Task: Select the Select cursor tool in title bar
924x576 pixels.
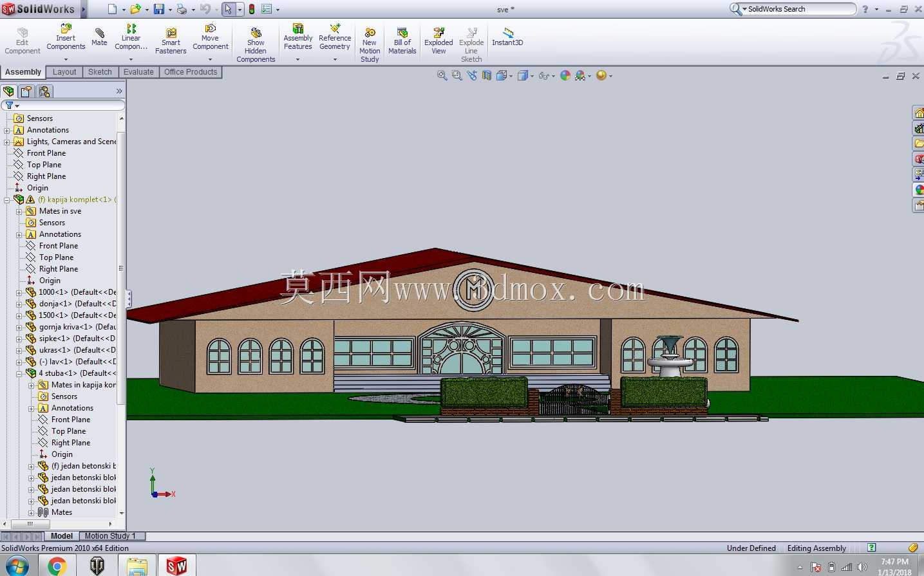Action: click(228, 9)
